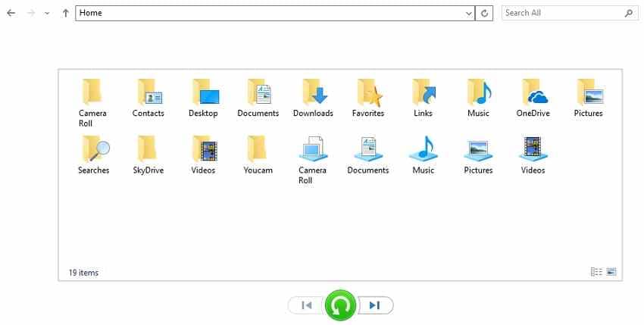Open the Contacts folder
Viewport: 644px width, 325px height.
(x=148, y=98)
